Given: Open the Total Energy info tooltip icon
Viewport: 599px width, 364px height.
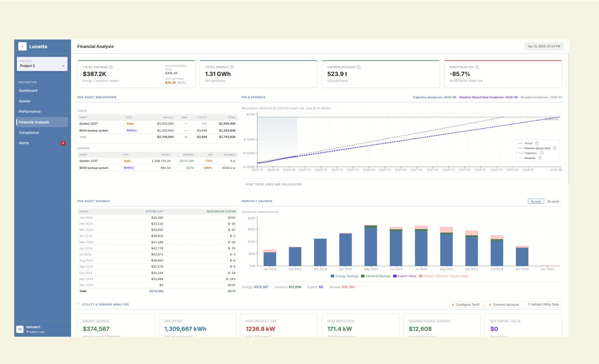Looking at the screenshot, I should 232,67.
